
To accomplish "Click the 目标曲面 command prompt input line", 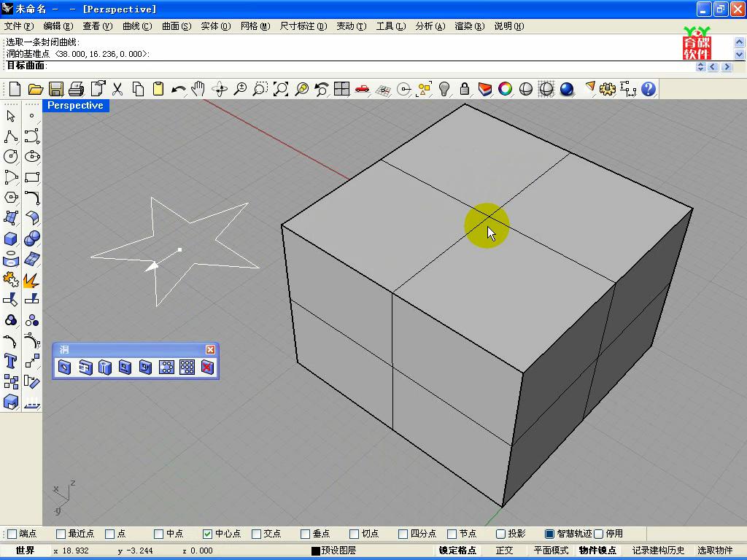I will [x=348, y=66].
